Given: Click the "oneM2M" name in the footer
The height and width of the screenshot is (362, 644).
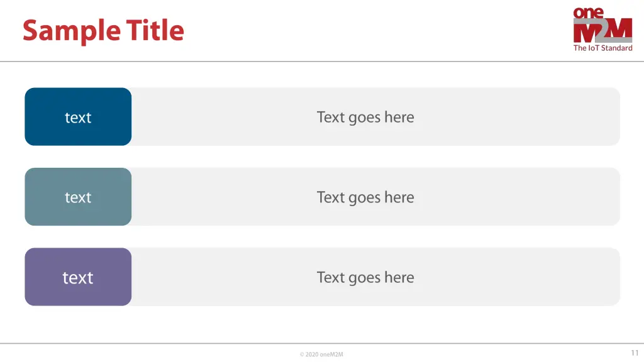Looking at the screenshot, I should pos(331,354).
